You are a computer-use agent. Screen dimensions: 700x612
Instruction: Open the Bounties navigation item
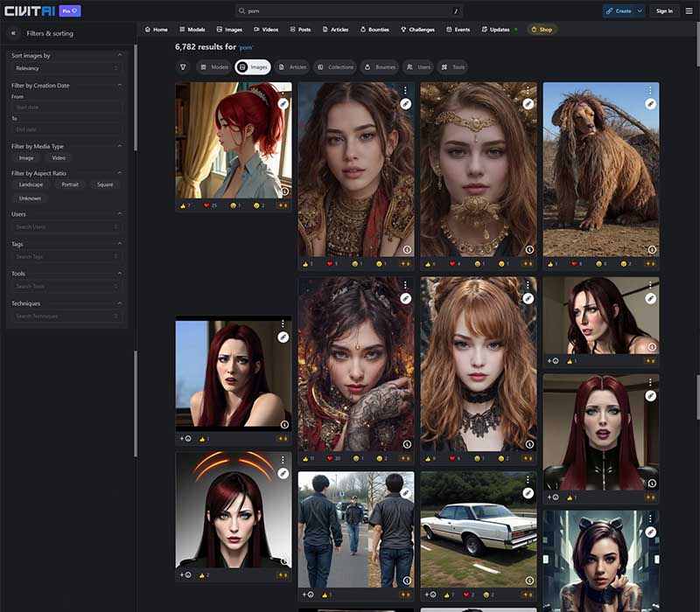(x=374, y=30)
